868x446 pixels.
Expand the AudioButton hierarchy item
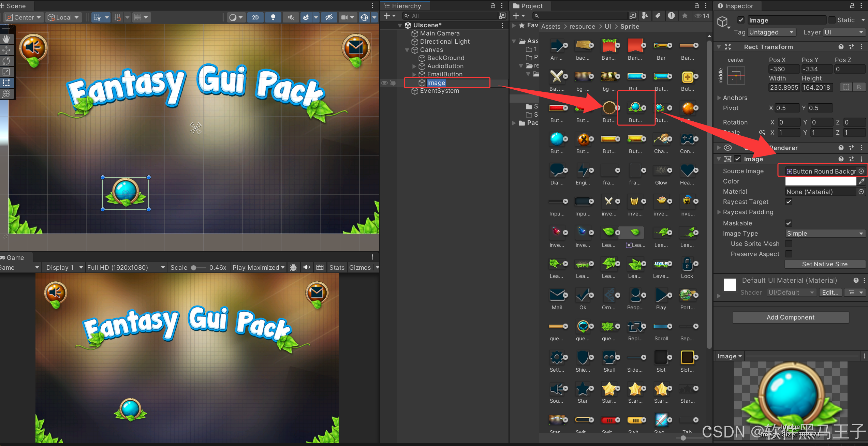[414, 66]
